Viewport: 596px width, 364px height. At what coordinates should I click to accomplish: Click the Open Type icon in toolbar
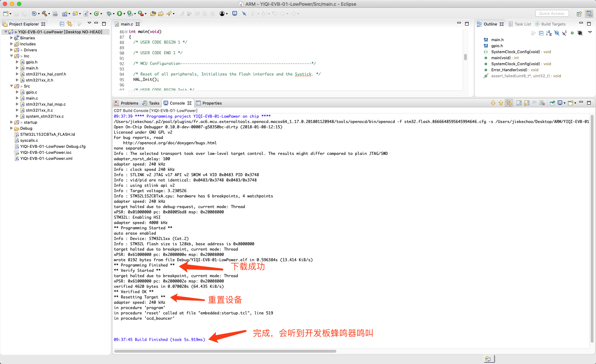click(153, 13)
